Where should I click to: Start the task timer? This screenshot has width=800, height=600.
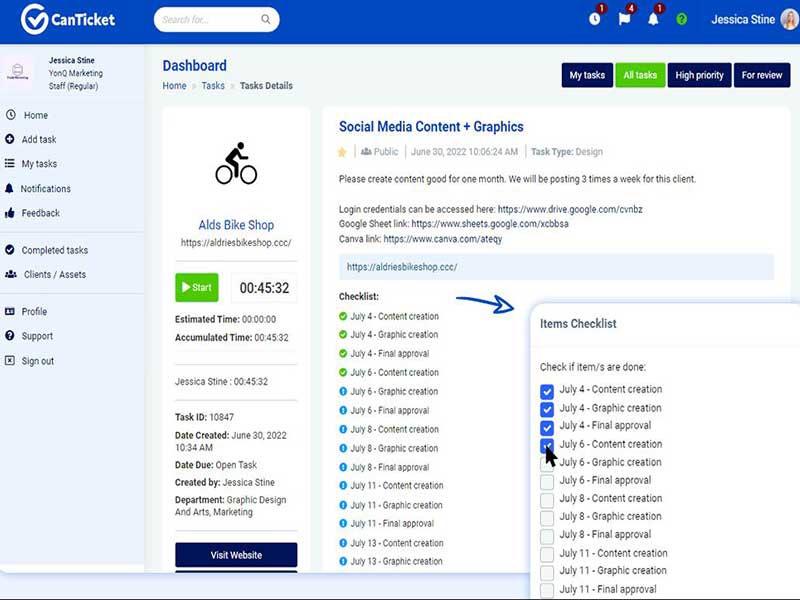coord(197,287)
